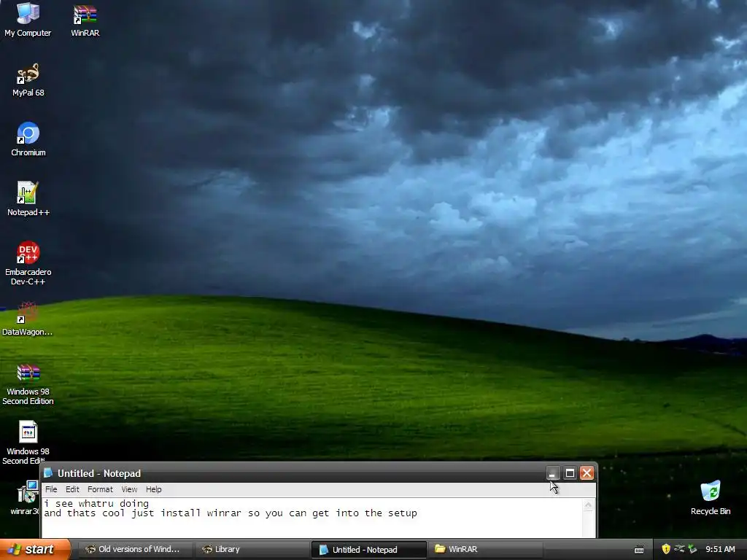The width and height of the screenshot is (747, 560).
Task: Click the text line 'i see whatru doing'
Action: coord(96,504)
